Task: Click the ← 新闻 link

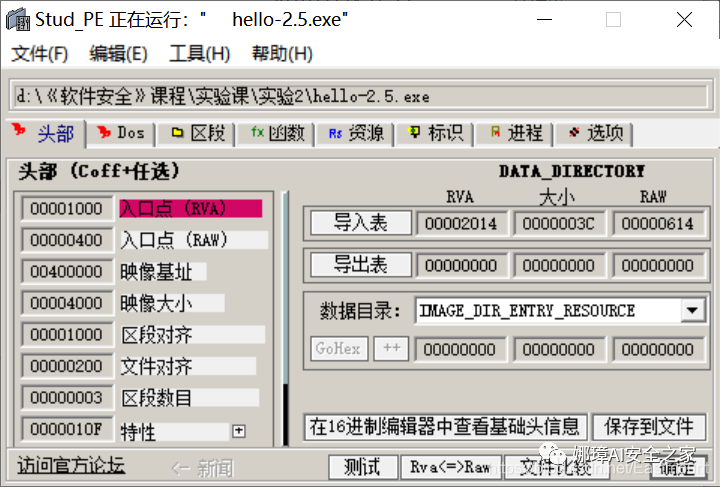Action: pyautogui.click(x=202, y=468)
